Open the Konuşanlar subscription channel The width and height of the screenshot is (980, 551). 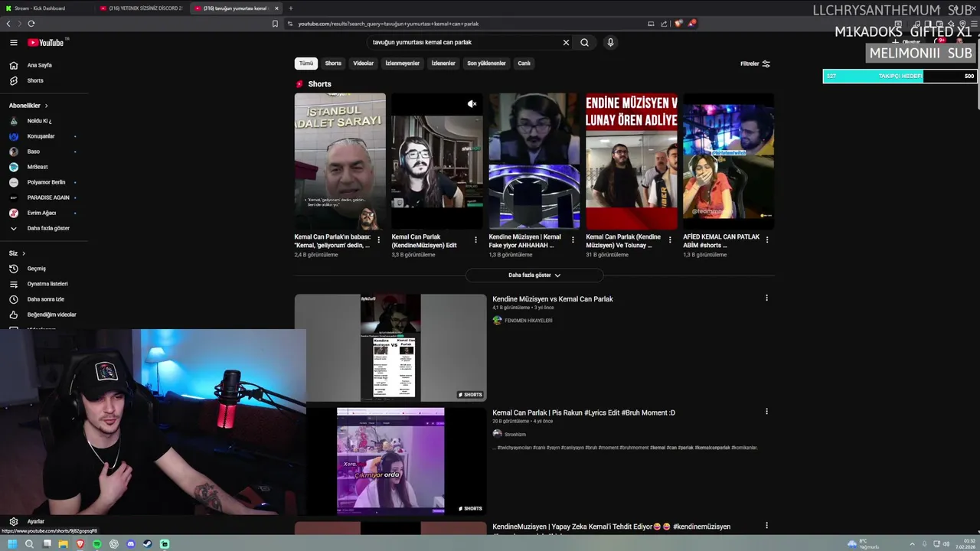tap(44, 136)
